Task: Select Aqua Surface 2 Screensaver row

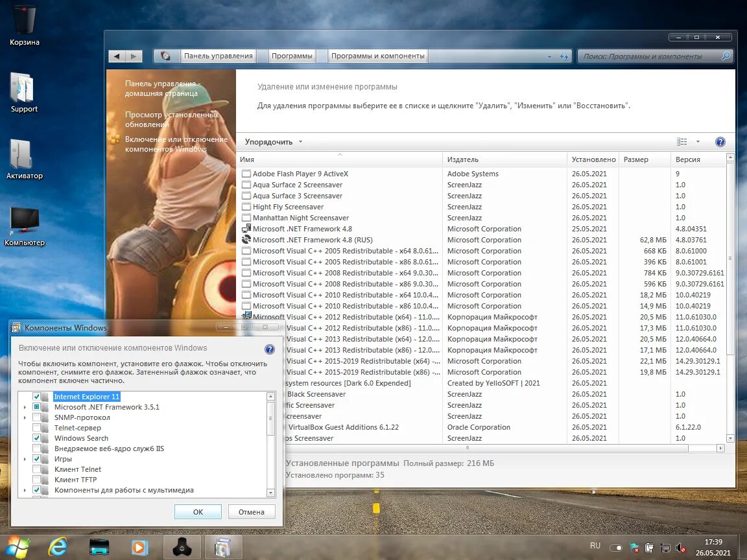Action: (481, 185)
